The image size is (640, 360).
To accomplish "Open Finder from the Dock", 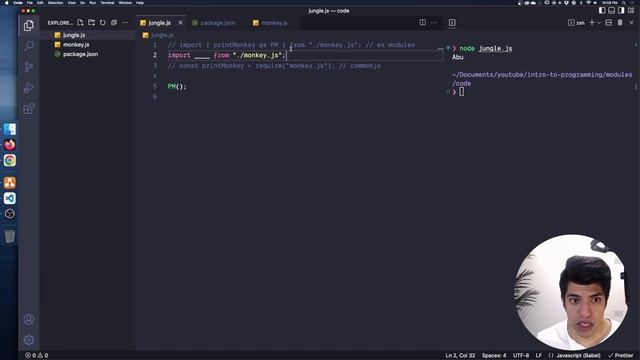I will point(10,129).
